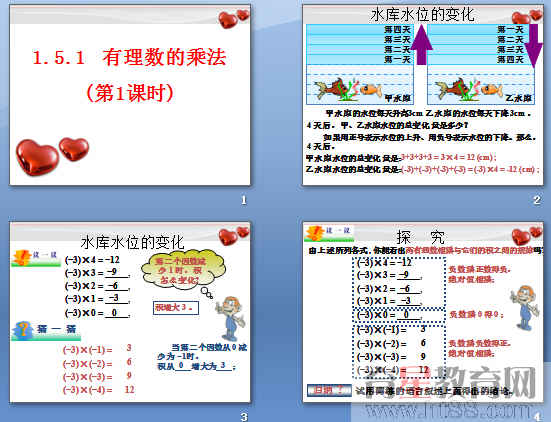Click the 议一议 icon on slide 4
Image resolution: width=551 pixels, height=422 pixels.
(x=328, y=233)
